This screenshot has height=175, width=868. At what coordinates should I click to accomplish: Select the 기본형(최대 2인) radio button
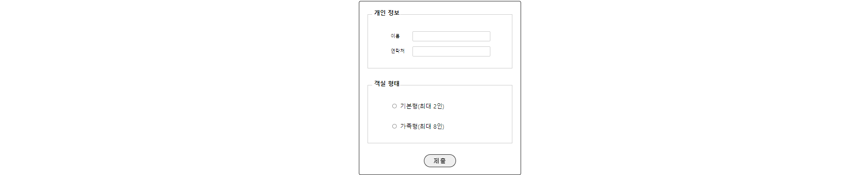click(394, 106)
